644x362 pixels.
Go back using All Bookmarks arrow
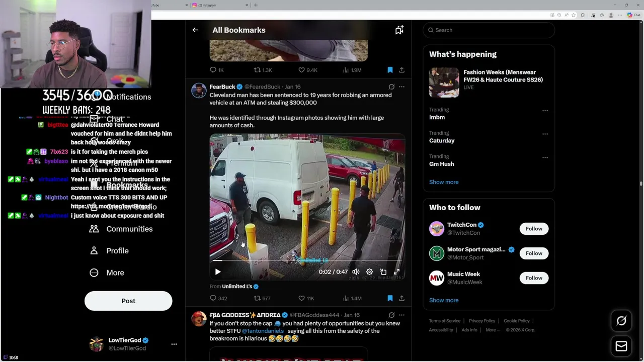point(195,30)
